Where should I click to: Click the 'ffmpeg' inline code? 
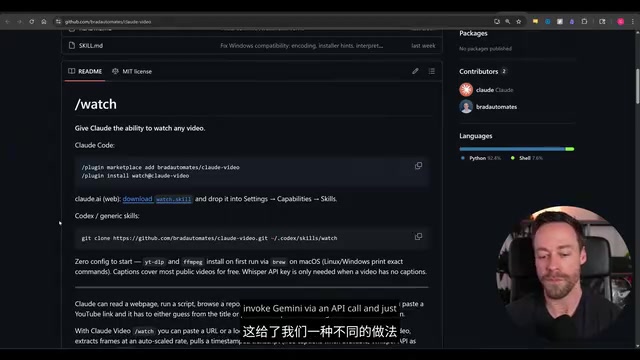(x=193, y=262)
